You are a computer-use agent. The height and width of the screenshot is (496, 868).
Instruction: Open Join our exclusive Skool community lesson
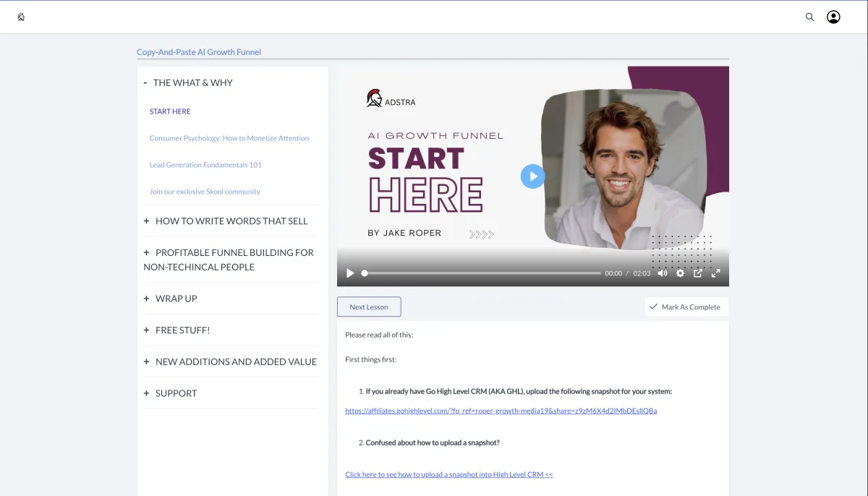click(205, 192)
